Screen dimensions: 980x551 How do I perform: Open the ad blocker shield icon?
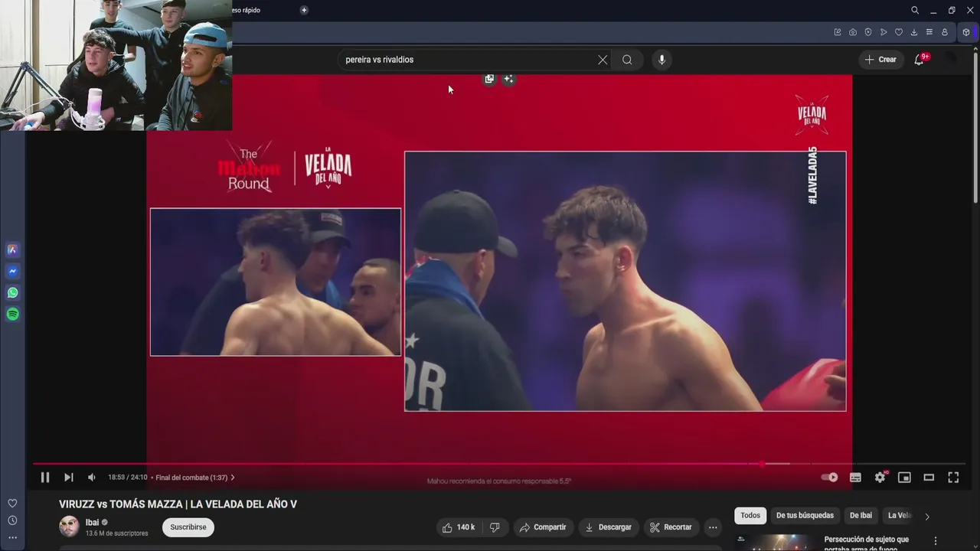click(x=868, y=32)
